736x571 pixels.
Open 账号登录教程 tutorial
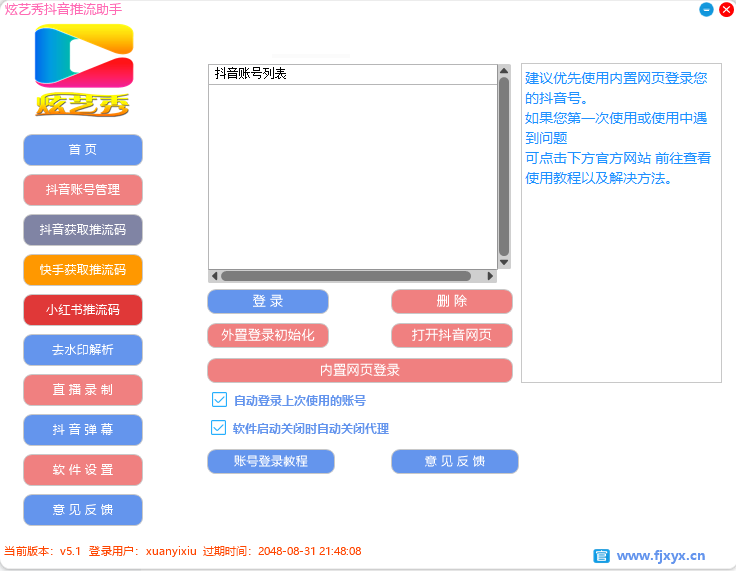(271, 462)
